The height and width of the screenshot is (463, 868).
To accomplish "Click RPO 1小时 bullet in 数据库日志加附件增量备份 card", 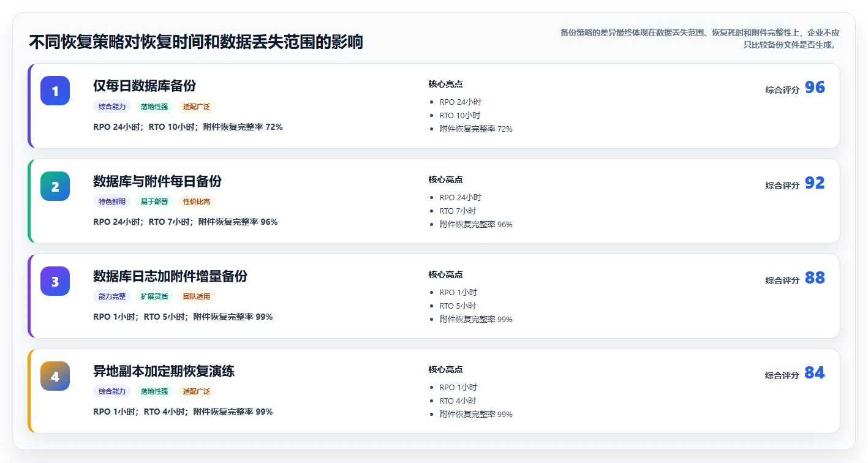I will pos(458,292).
